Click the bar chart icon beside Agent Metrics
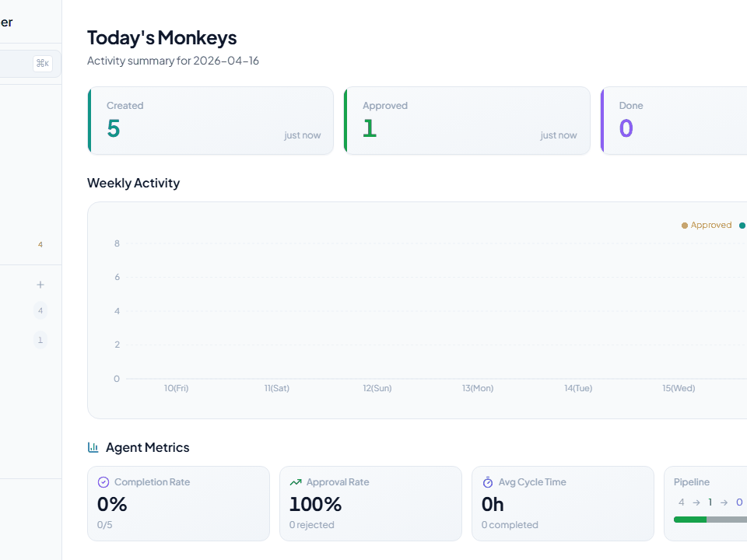Image resolution: width=747 pixels, height=560 pixels. (93, 447)
